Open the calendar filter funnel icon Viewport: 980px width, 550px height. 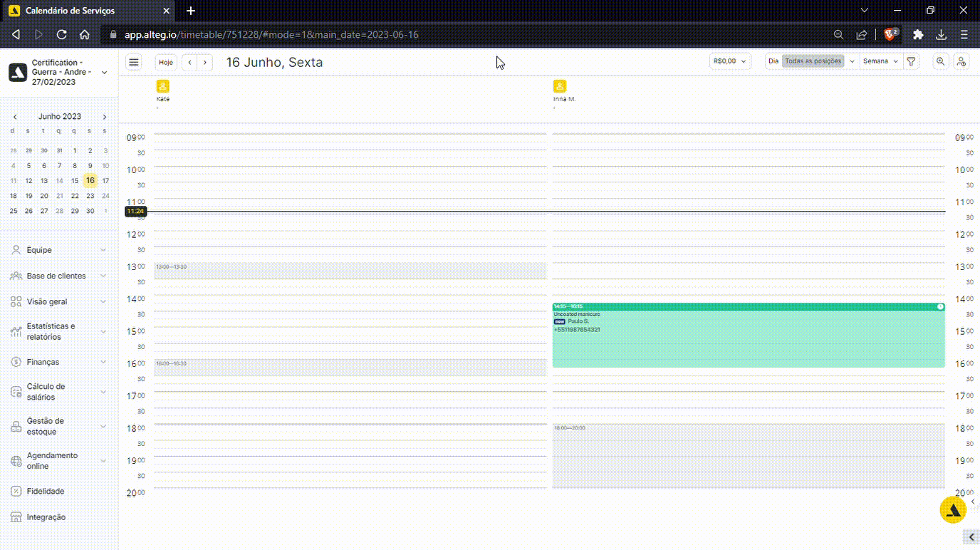[911, 61]
